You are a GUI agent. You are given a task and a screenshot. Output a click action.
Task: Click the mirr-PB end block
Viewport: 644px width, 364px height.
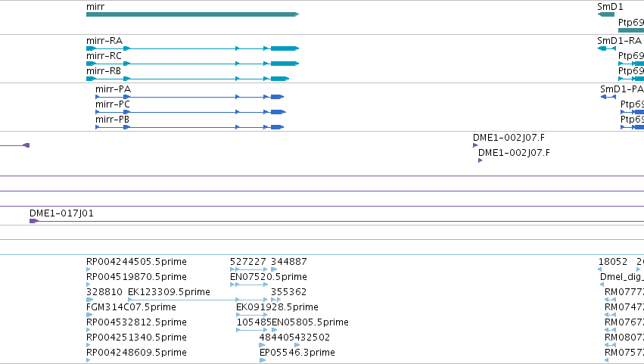tap(277, 127)
